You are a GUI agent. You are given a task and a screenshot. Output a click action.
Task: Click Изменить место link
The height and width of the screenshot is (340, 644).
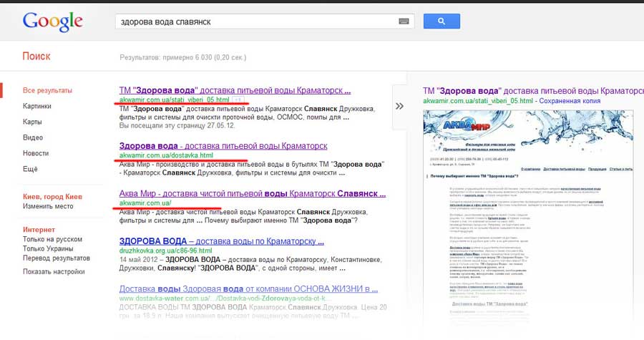(48, 206)
